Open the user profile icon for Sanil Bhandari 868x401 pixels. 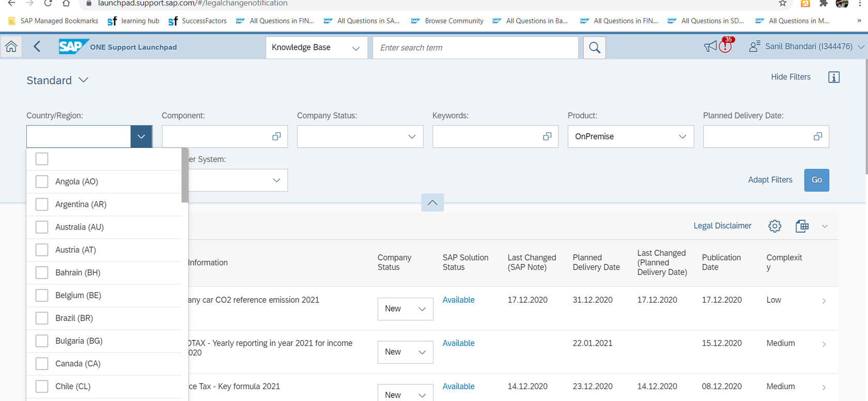[754, 47]
